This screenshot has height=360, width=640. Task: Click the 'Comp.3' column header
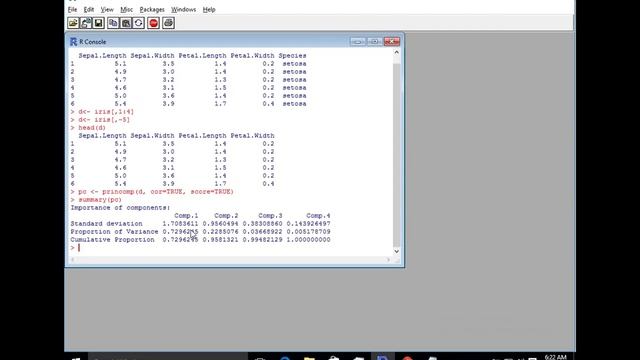point(270,216)
